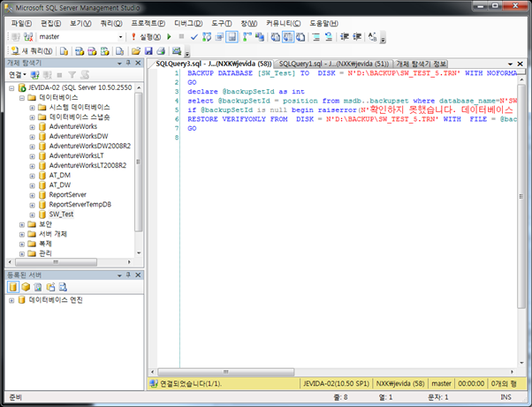Image resolution: width=532 pixels, height=407 pixels.
Task: Select Results to File icon
Action: (300, 36)
